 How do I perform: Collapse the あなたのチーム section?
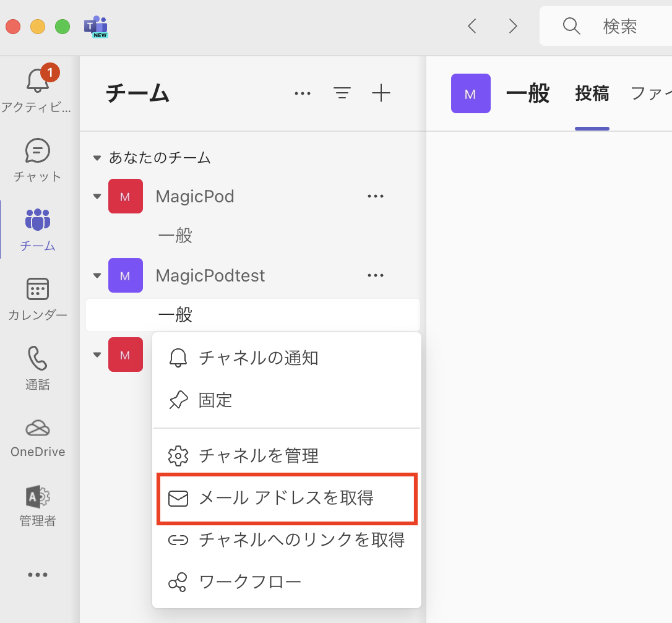(97, 158)
